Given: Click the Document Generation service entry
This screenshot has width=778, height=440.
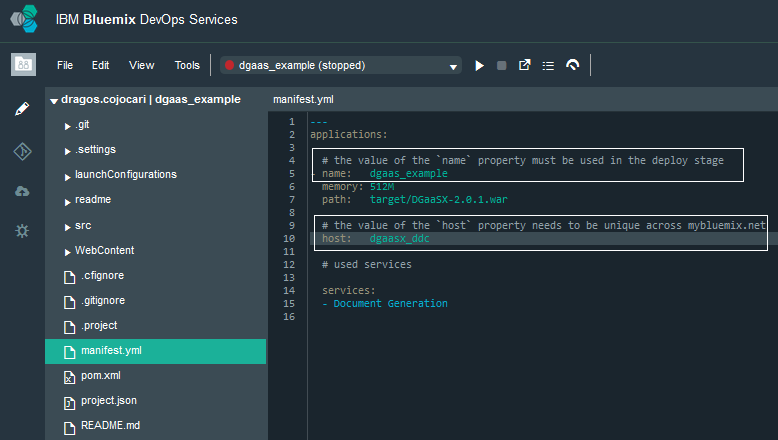Looking at the screenshot, I should click(390, 304).
